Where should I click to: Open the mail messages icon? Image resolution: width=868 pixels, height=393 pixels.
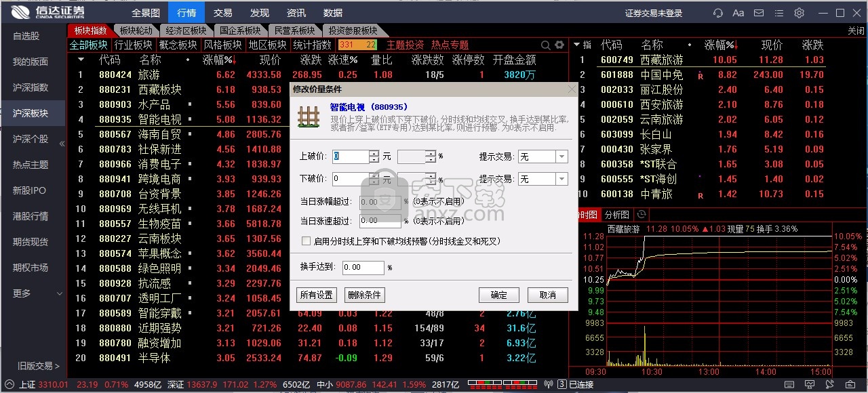click(x=759, y=13)
